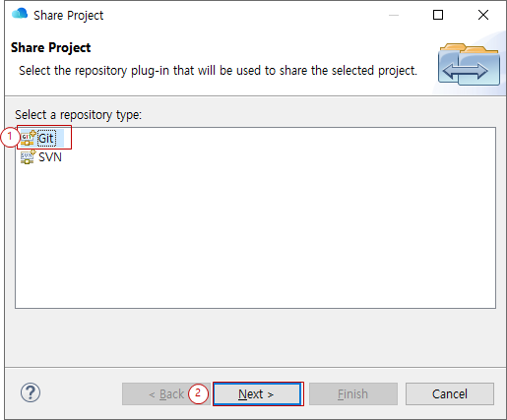Click the shared folders banner icon
Screen dimensions: 507x420
pyautogui.click(x=469, y=65)
